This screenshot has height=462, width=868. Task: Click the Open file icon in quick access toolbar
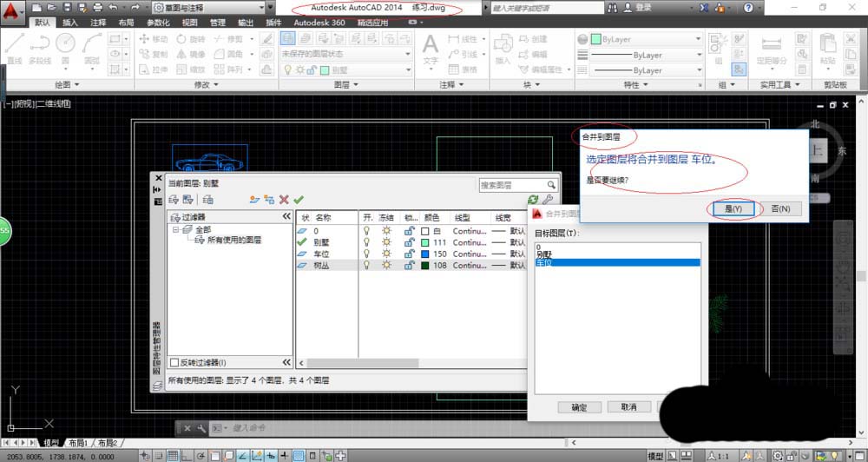pos(51,8)
